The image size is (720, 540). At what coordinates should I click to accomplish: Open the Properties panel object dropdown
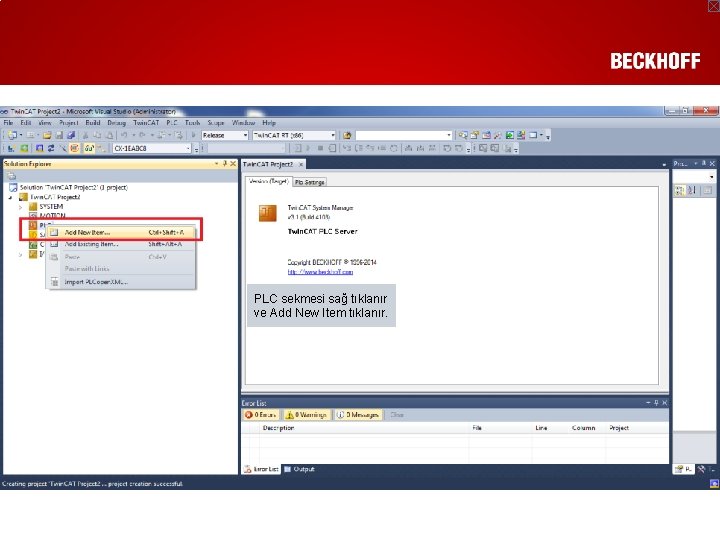click(x=711, y=176)
